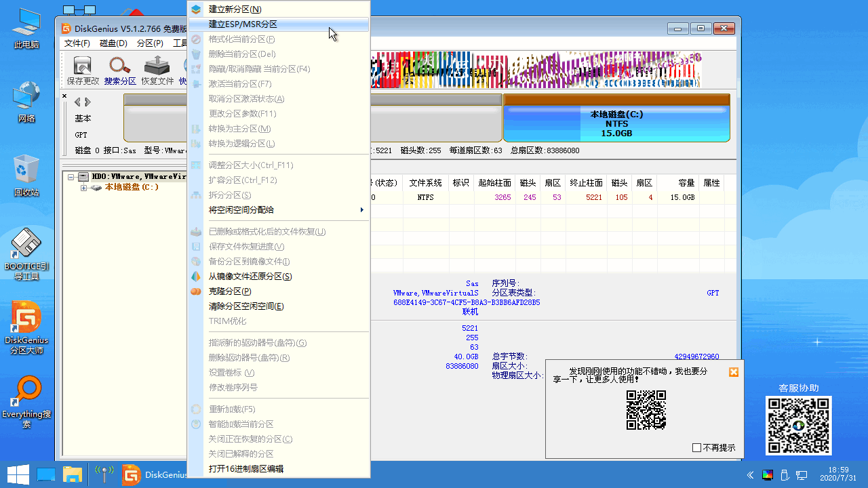The image size is (868, 488).
Task: Click the 起始柱面 column header
Action: 494,183
